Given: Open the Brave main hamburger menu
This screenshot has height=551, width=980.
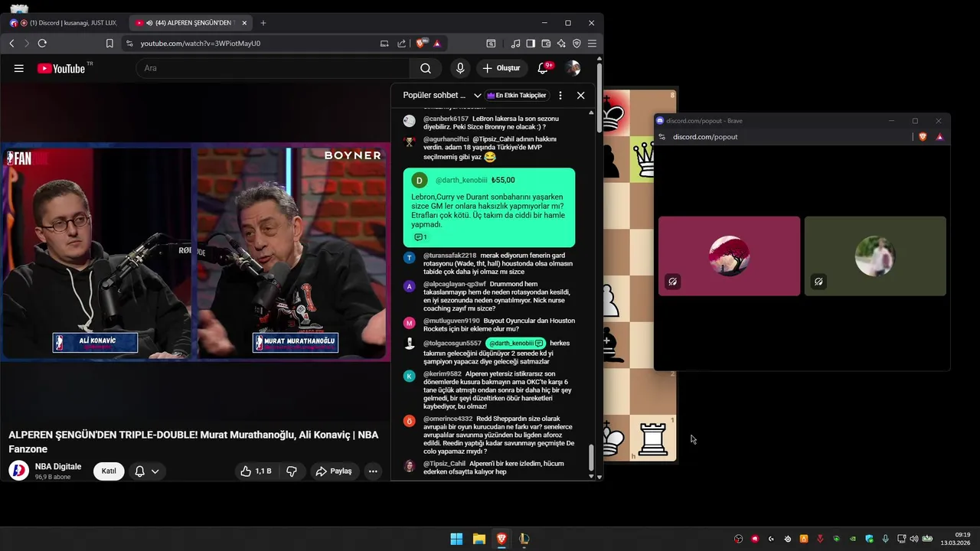Looking at the screenshot, I should [592, 44].
